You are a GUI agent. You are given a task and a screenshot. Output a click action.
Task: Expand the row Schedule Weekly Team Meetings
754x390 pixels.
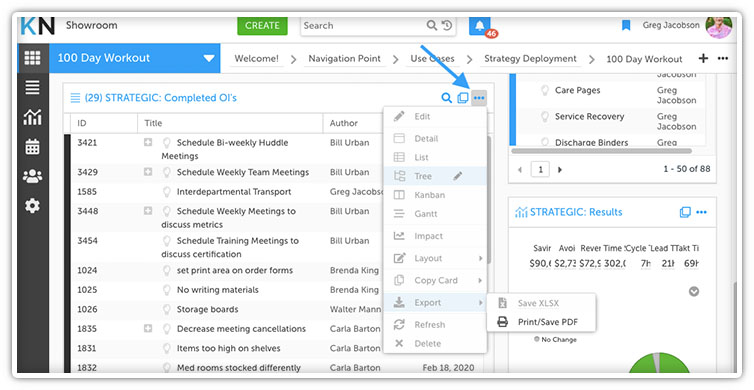point(148,172)
